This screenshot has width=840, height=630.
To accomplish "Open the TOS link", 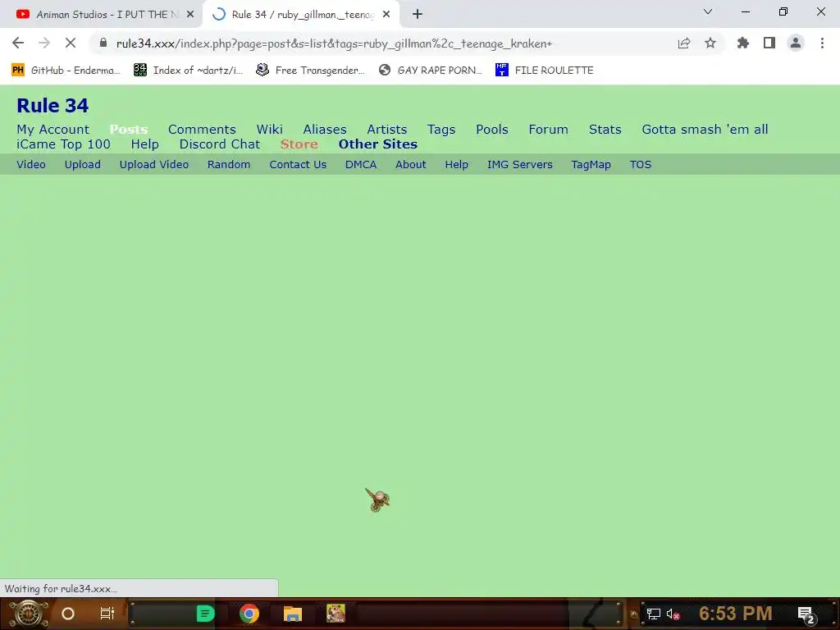I will point(640,164).
